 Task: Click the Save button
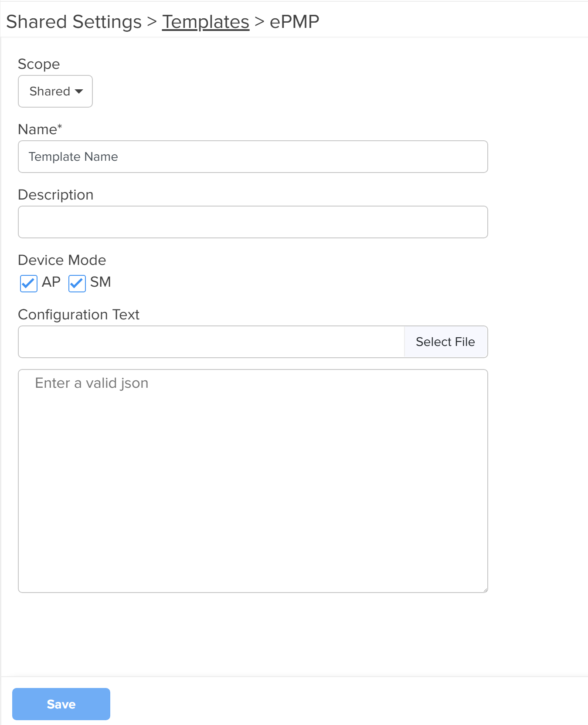61,704
